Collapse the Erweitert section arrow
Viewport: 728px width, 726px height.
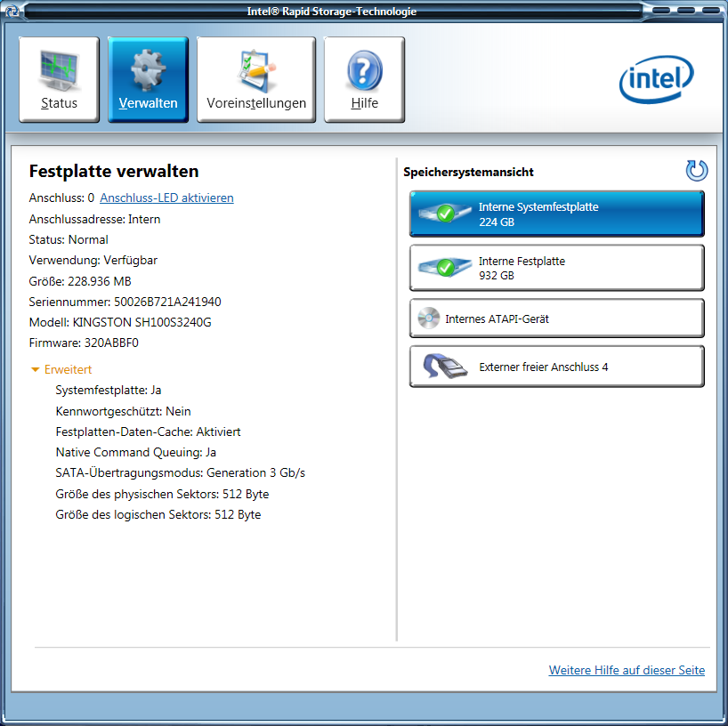(x=35, y=369)
